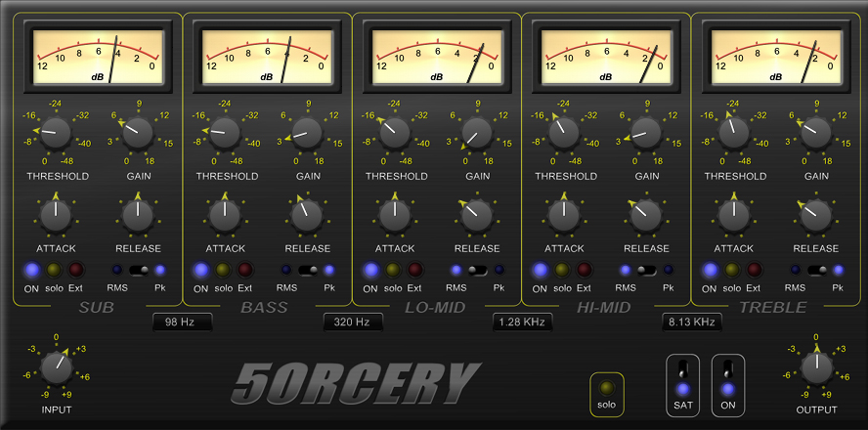Click the OUTPUT level knob
This screenshot has height=430, width=868.
(x=816, y=368)
